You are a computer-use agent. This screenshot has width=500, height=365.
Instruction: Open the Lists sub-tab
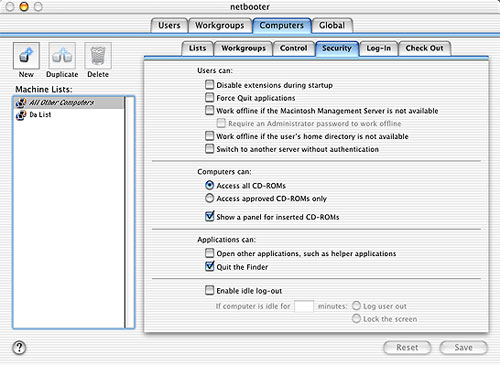click(x=197, y=48)
